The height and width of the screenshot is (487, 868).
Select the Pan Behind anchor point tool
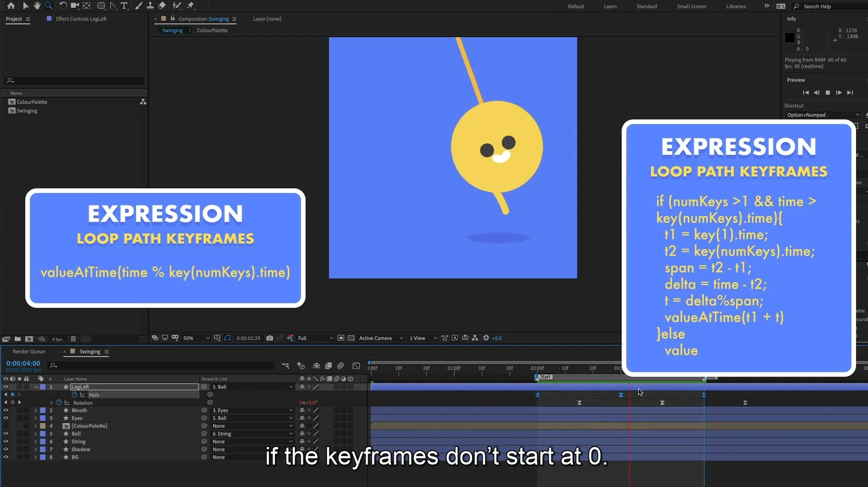click(x=86, y=6)
